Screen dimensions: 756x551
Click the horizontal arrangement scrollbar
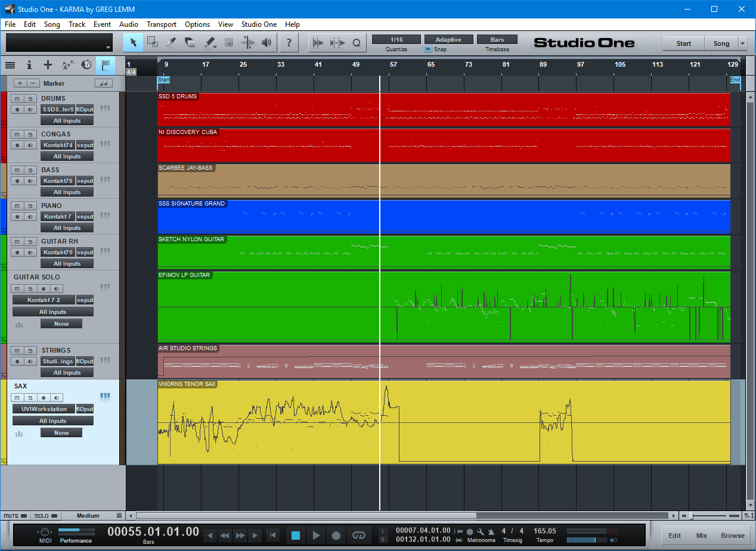pyautogui.click(x=306, y=516)
